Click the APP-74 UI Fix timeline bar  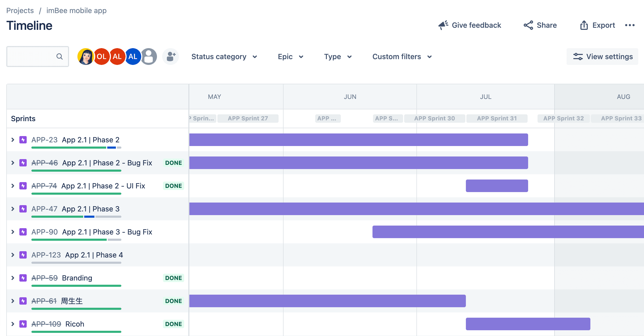pos(497,186)
